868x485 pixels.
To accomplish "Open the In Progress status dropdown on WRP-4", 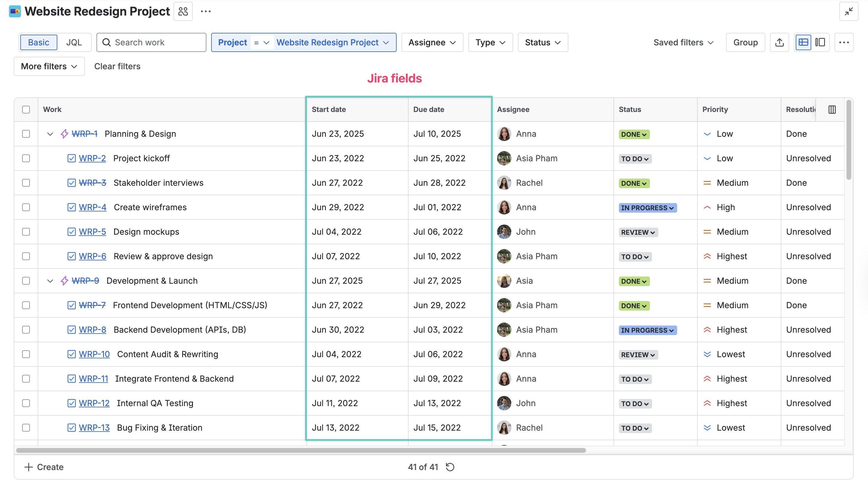I will 647,208.
